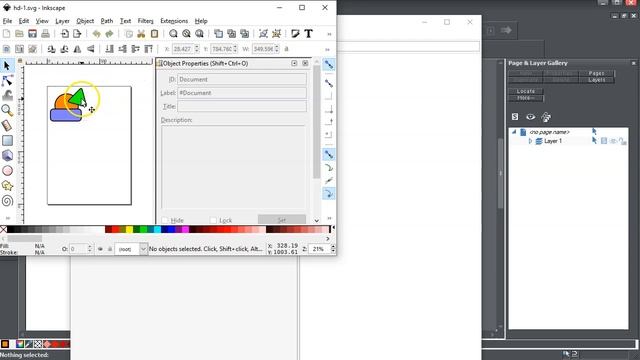Select the 3D Box tool
640x360 pixels.
[7, 156]
